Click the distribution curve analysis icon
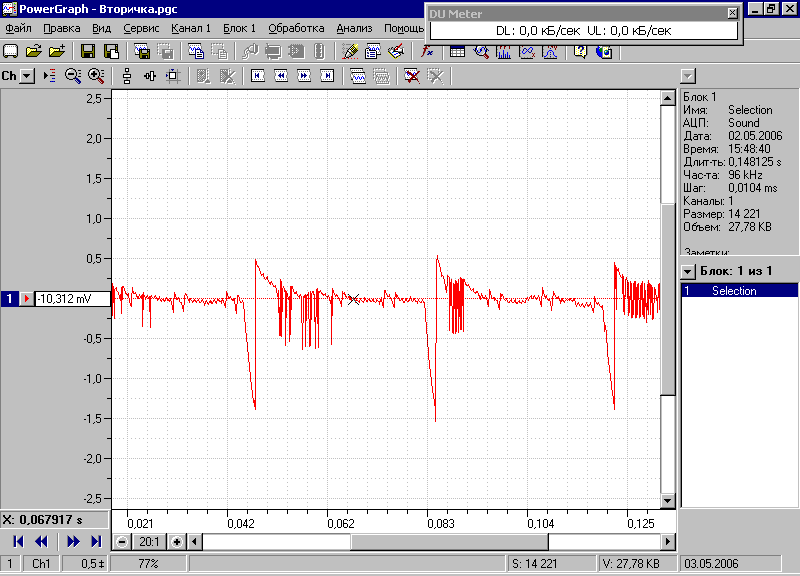 tap(550, 52)
